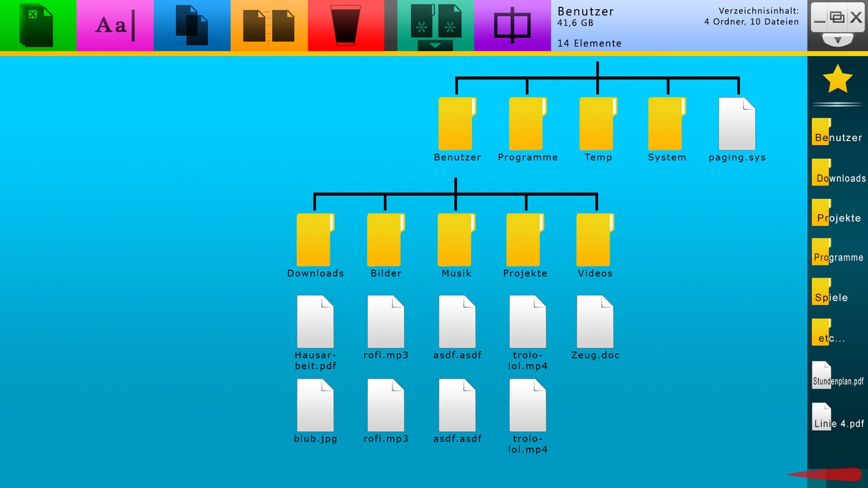Image resolution: width=868 pixels, height=488 pixels.
Task: Select the paging.sys file
Action: pyautogui.click(x=737, y=124)
